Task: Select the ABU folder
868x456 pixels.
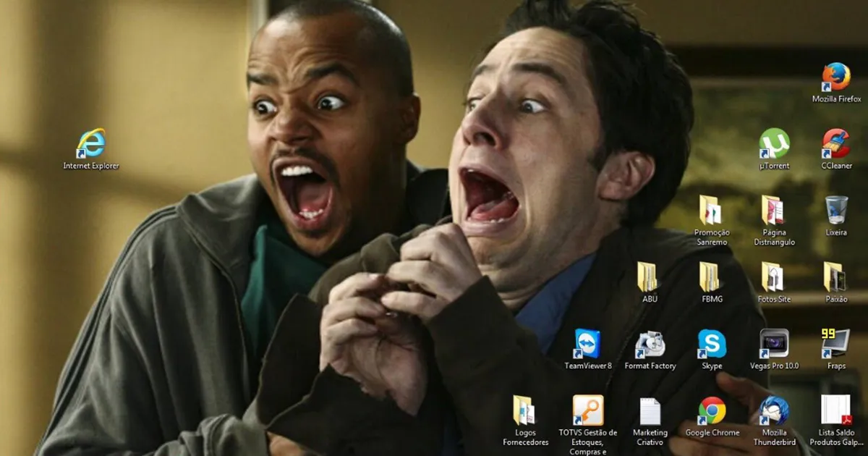Action: pyautogui.click(x=650, y=282)
